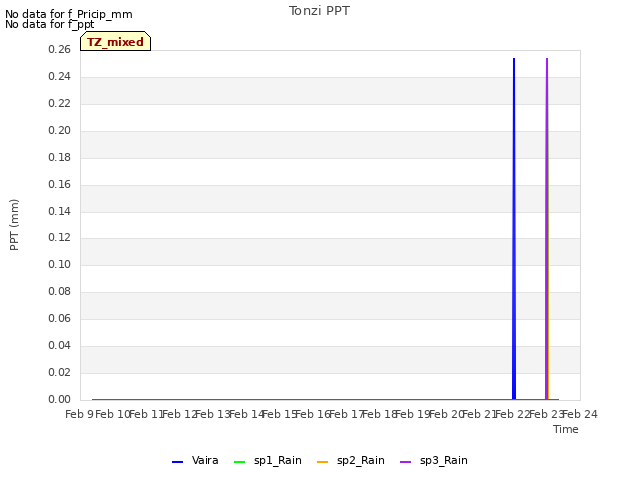Click the green sp1_Rain legend swatch

coord(240,462)
